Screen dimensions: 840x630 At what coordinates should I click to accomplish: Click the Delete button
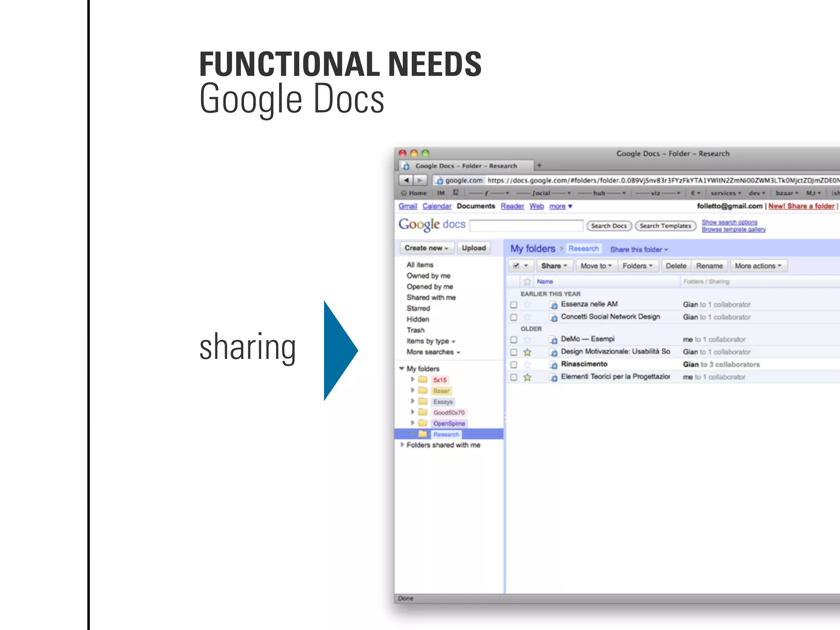click(676, 266)
